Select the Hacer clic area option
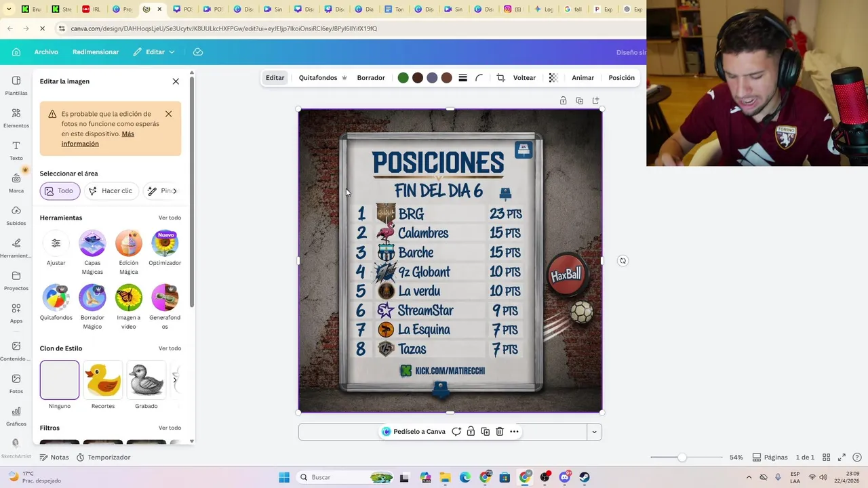Screen dimensions: 868x488 point(111,191)
